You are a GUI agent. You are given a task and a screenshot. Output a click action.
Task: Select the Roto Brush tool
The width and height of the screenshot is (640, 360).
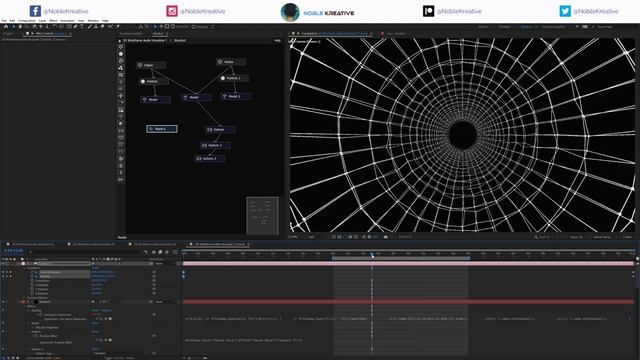pyautogui.click(x=110, y=27)
